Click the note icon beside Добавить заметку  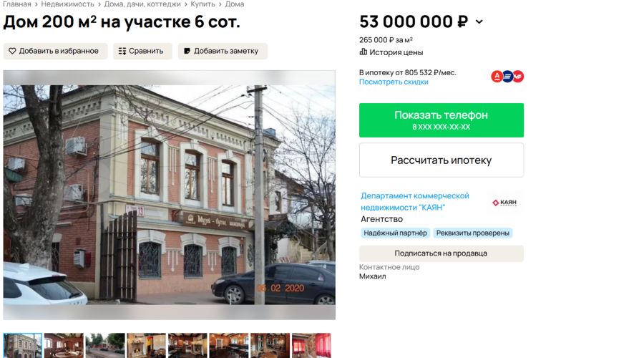tap(187, 51)
